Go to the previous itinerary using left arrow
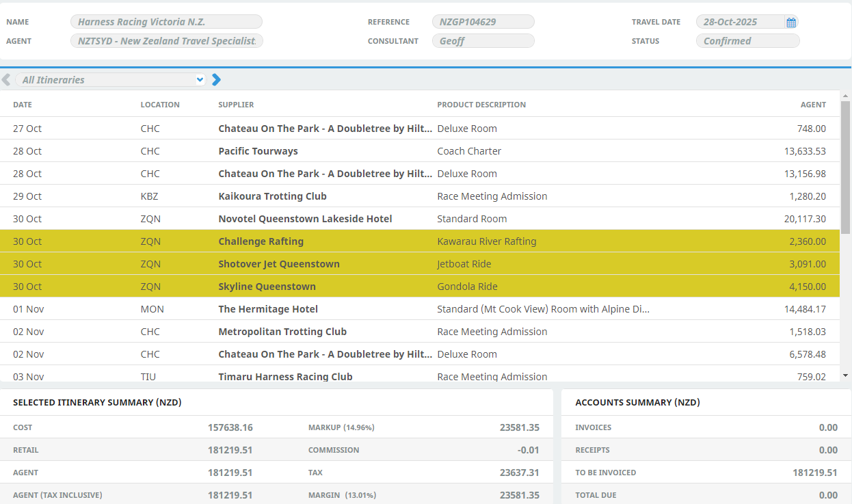852x504 pixels. (x=6, y=80)
